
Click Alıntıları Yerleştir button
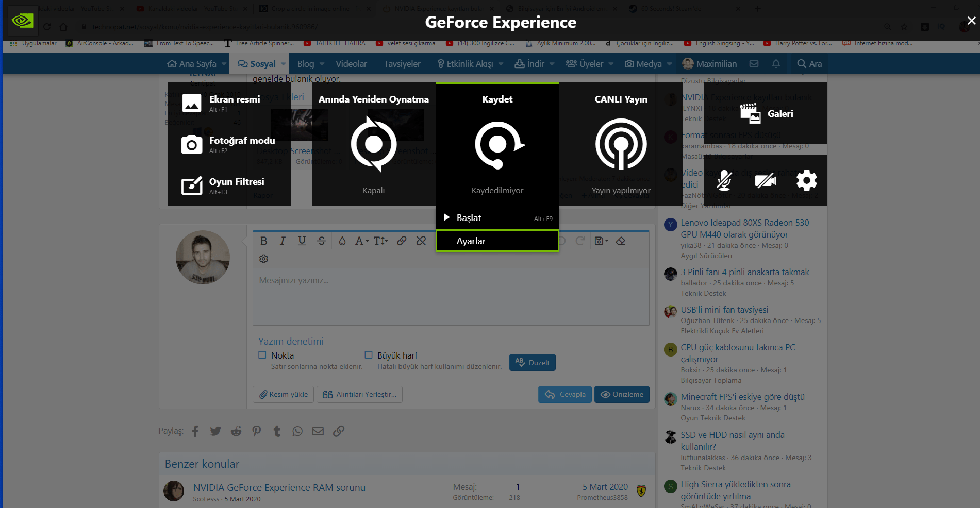pos(360,394)
